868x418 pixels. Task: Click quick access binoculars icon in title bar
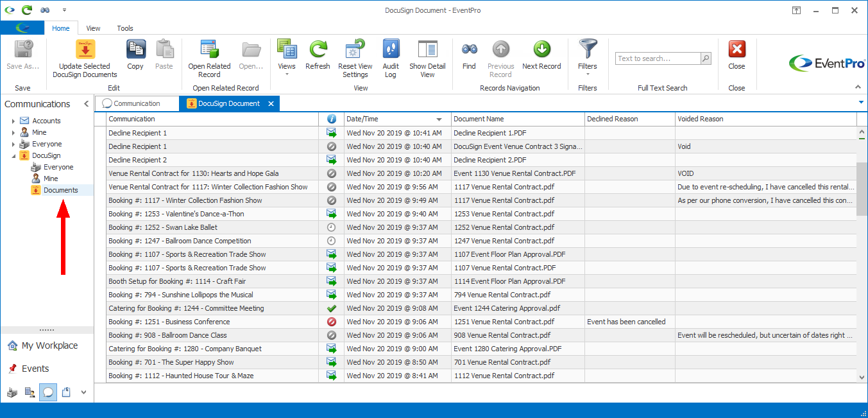pyautogui.click(x=45, y=10)
